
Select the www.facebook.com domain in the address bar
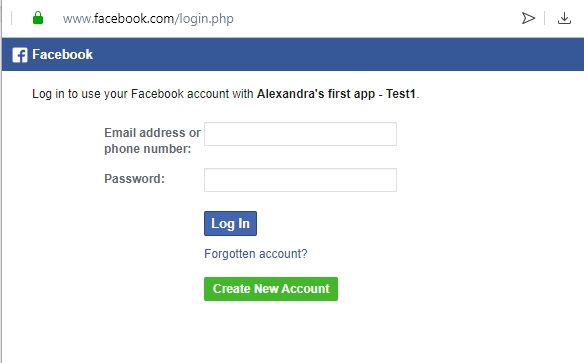coord(118,18)
